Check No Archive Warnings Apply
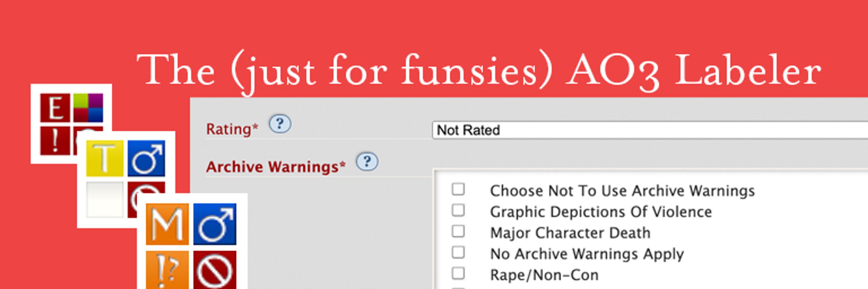This screenshot has width=868, height=289. coord(458,252)
